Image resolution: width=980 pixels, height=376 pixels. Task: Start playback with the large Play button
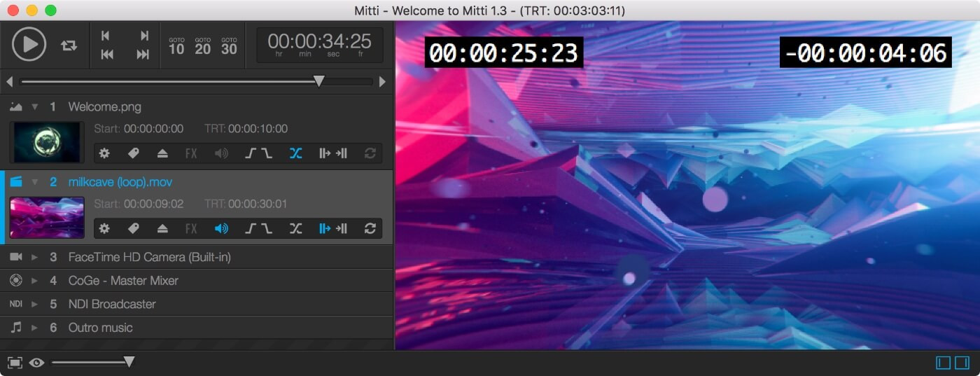pyautogui.click(x=29, y=44)
